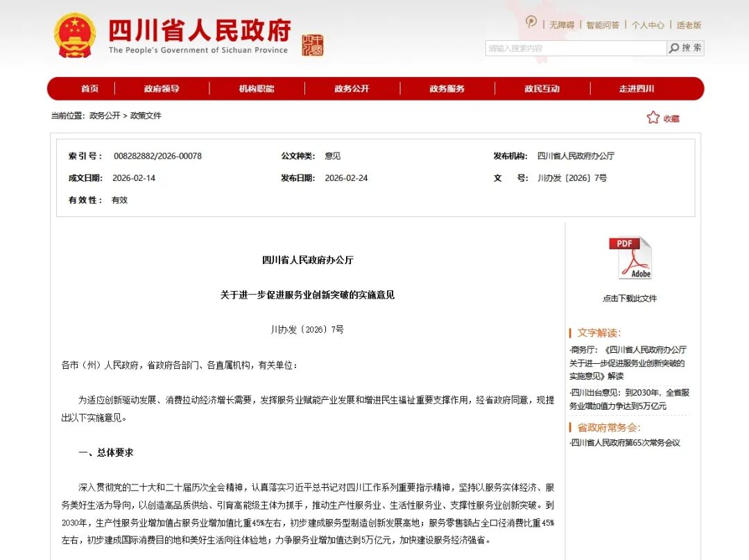This screenshot has width=749, height=560.
Task: Expand the 走进四川 navigation menu
Action: point(637,89)
